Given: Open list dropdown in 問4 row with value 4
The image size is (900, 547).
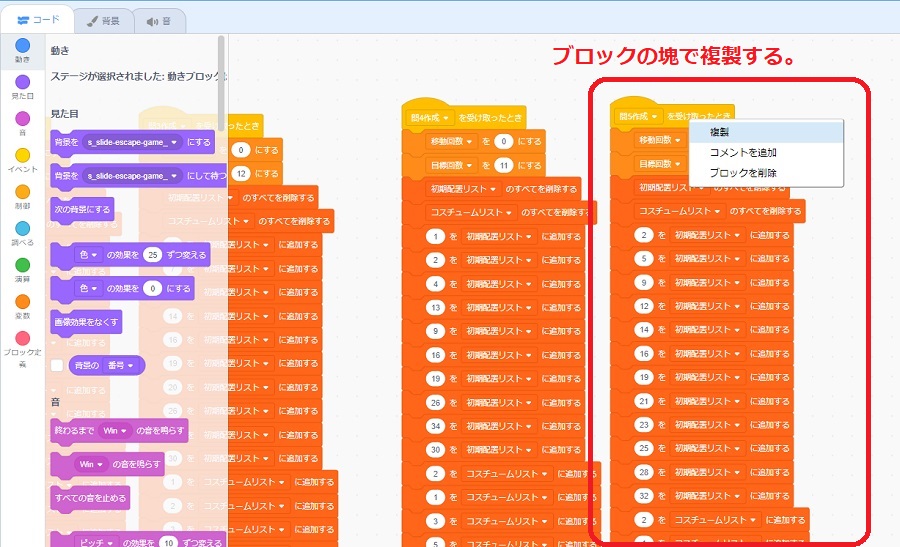Looking at the screenshot, I should coord(499,284).
